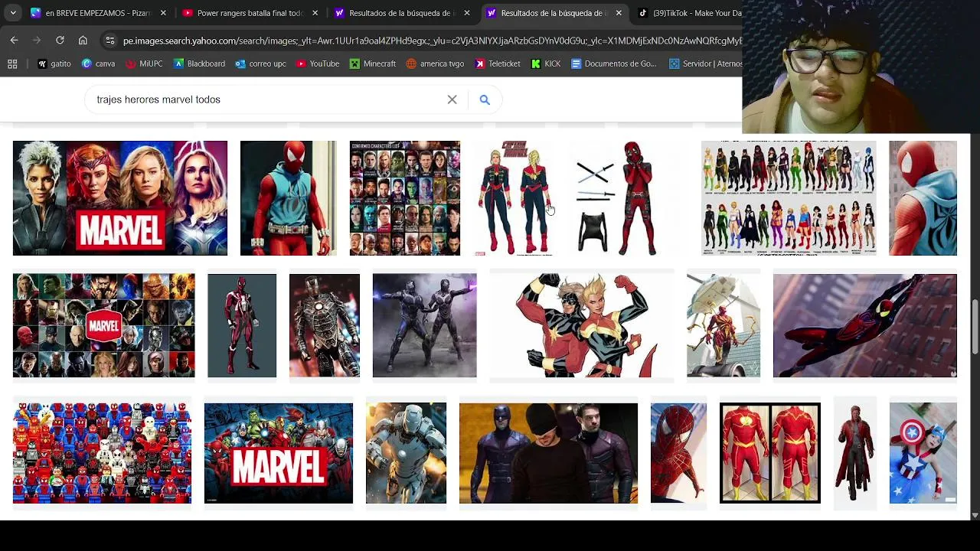Open the YouTube bookmark
The height and width of the screenshot is (551, 980).
pos(318,64)
